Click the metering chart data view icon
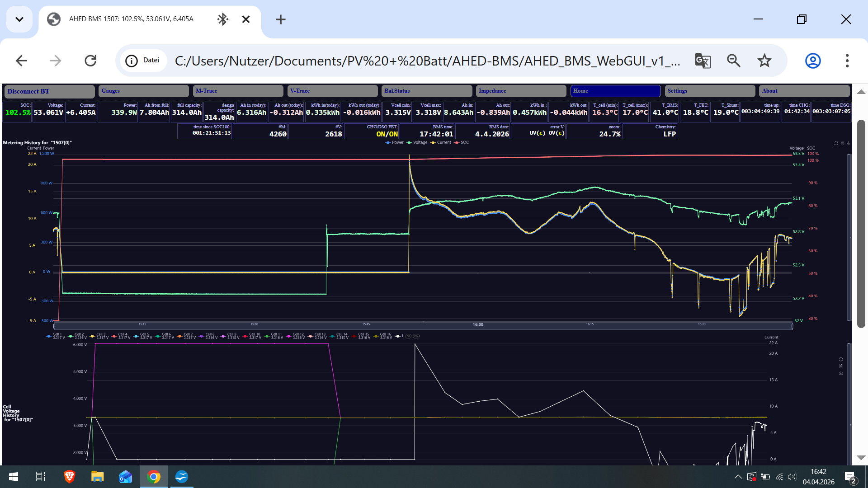Image resolution: width=868 pixels, height=488 pixels. [x=842, y=143]
